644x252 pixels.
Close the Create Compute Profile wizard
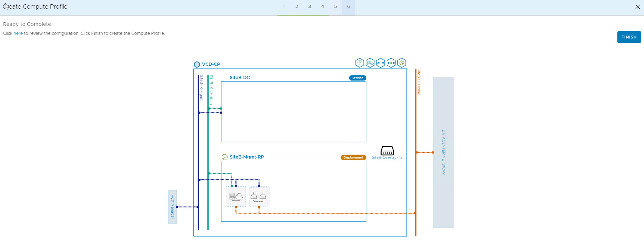tap(638, 7)
